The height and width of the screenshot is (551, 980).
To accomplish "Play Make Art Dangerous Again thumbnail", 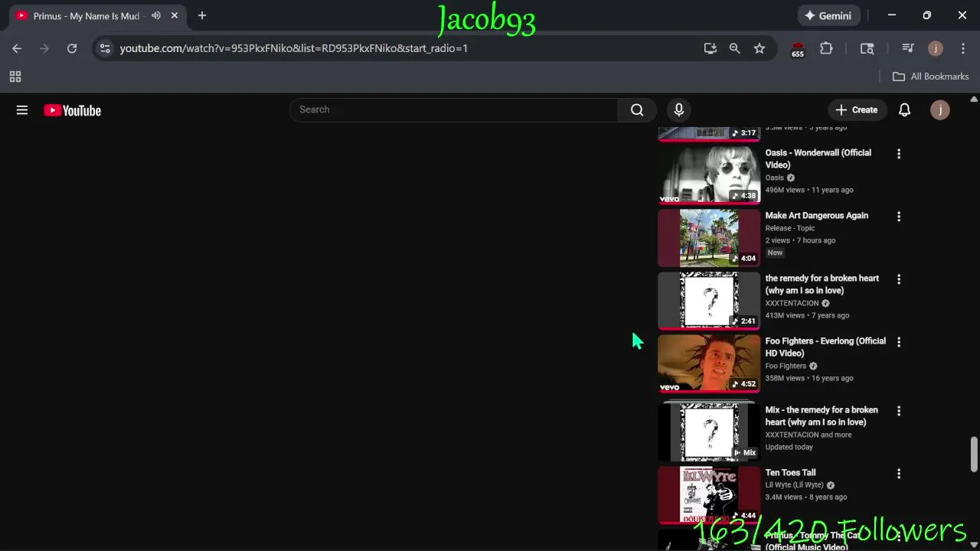I will coord(709,237).
